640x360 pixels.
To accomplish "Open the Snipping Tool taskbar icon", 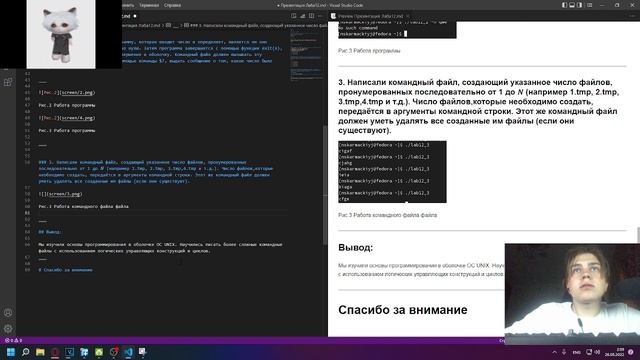I will click(x=142, y=351).
